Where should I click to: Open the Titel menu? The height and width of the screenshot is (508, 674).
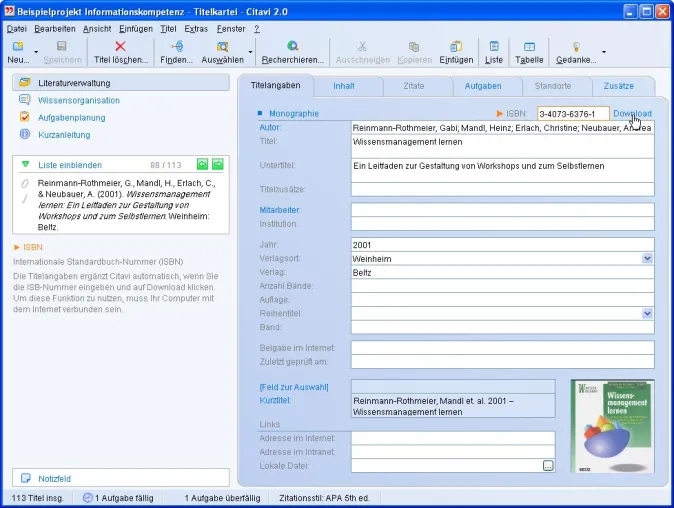(x=168, y=29)
